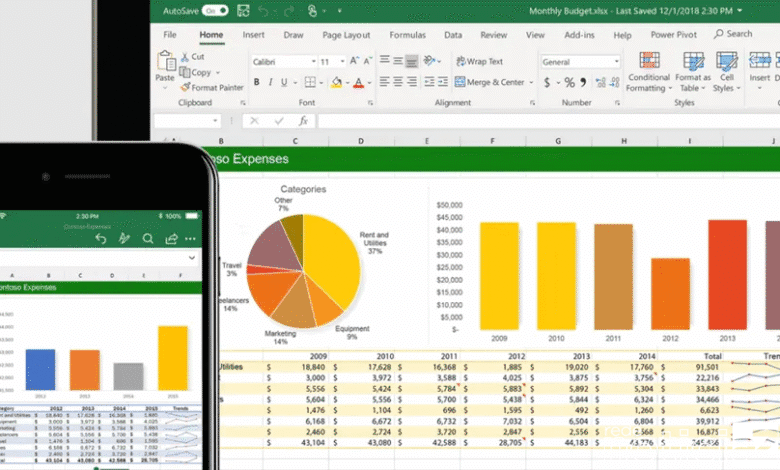
Task: Toggle the highlighted Bottom Align icon
Action: coord(411,61)
